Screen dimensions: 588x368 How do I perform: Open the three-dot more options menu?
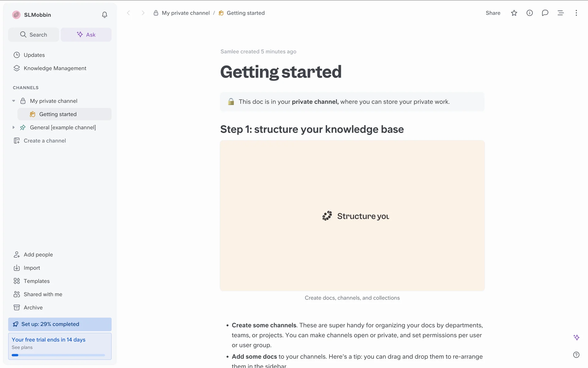[576, 13]
